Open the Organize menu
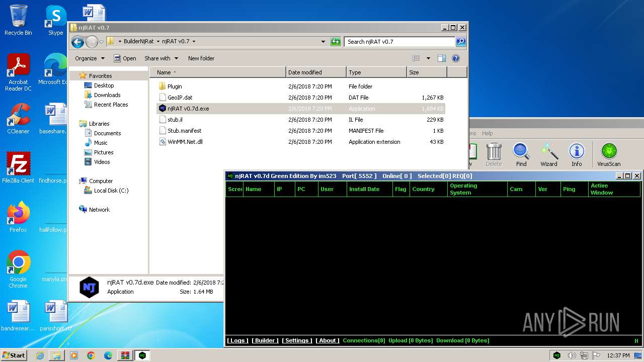This screenshot has height=362, width=644. coord(90,58)
